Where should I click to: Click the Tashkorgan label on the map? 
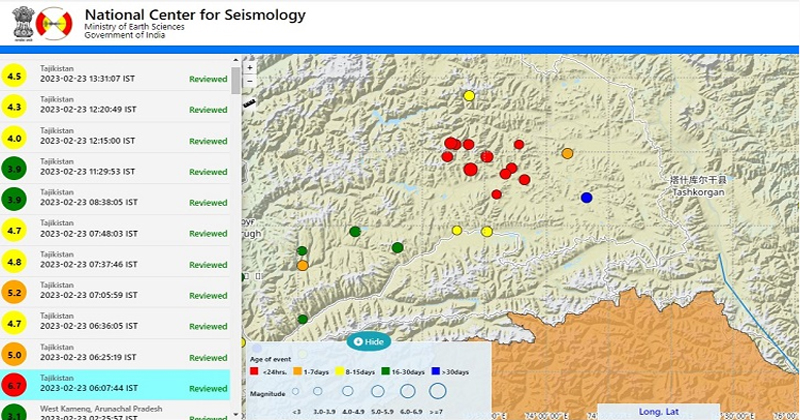(x=698, y=192)
